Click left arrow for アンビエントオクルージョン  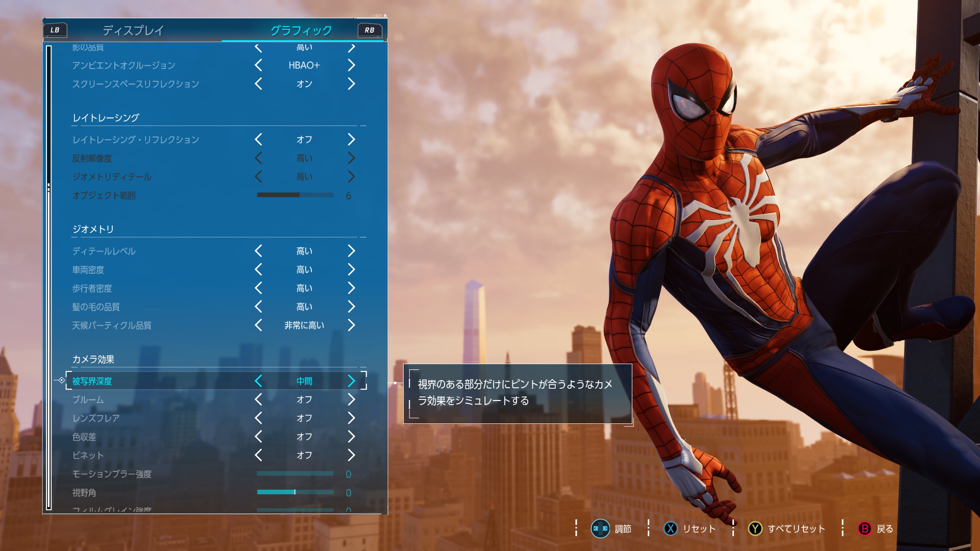[258, 65]
